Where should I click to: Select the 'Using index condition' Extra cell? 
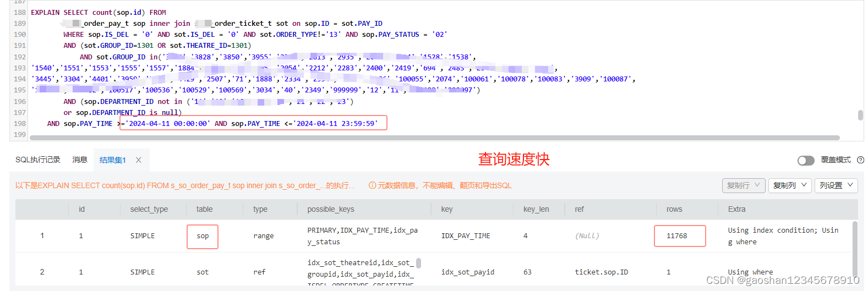tap(783, 236)
